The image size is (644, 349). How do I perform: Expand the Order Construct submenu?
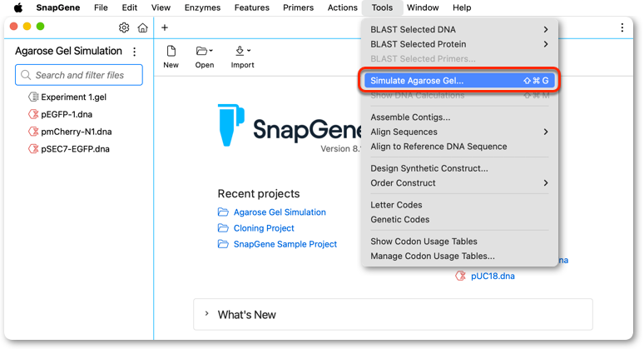pyautogui.click(x=459, y=183)
